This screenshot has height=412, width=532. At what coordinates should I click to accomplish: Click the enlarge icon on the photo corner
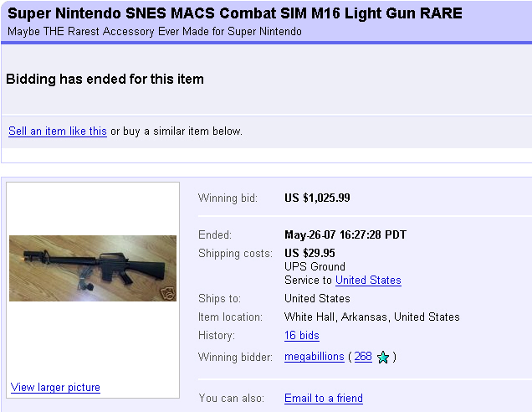pyautogui.click(x=168, y=293)
